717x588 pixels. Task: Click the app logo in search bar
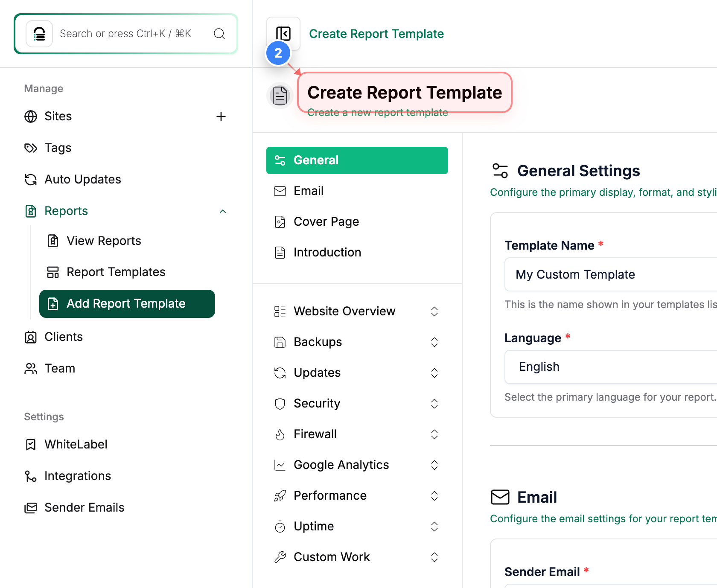[x=39, y=34]
